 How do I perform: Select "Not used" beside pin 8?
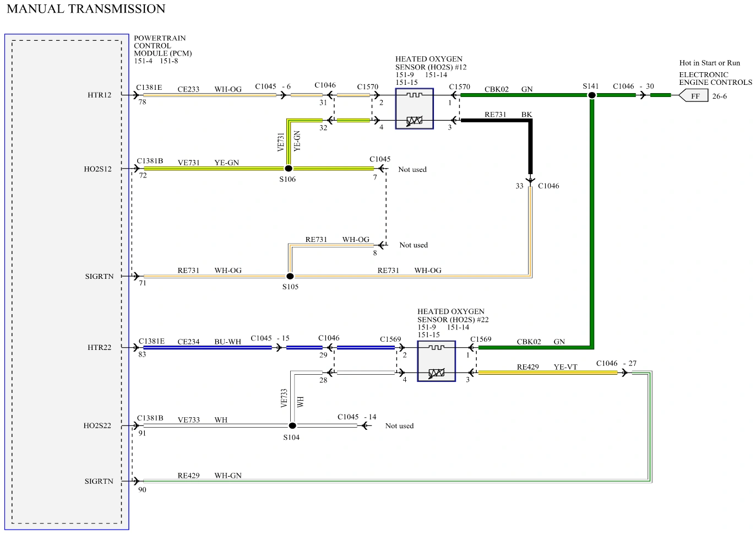(x=414, y=245)
